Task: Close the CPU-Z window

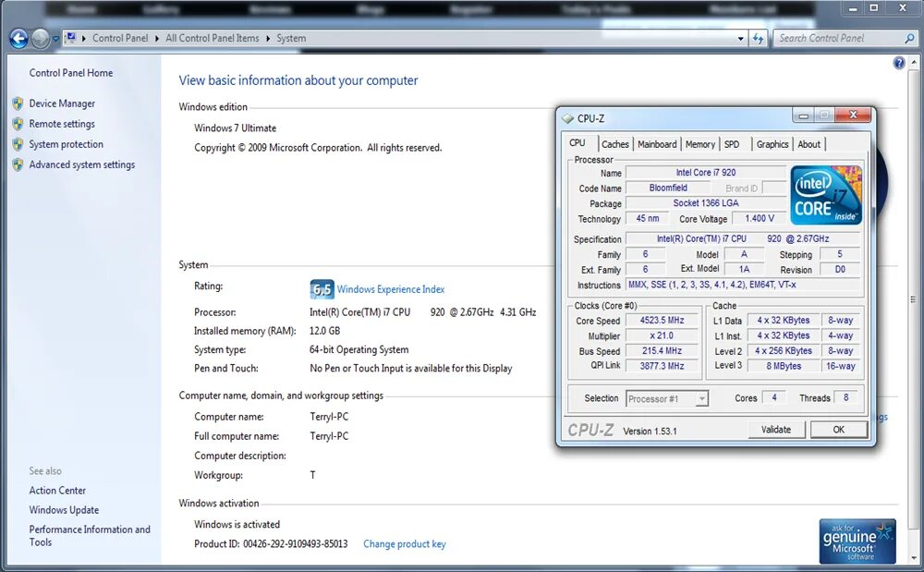Action: [x=853, y=115]
